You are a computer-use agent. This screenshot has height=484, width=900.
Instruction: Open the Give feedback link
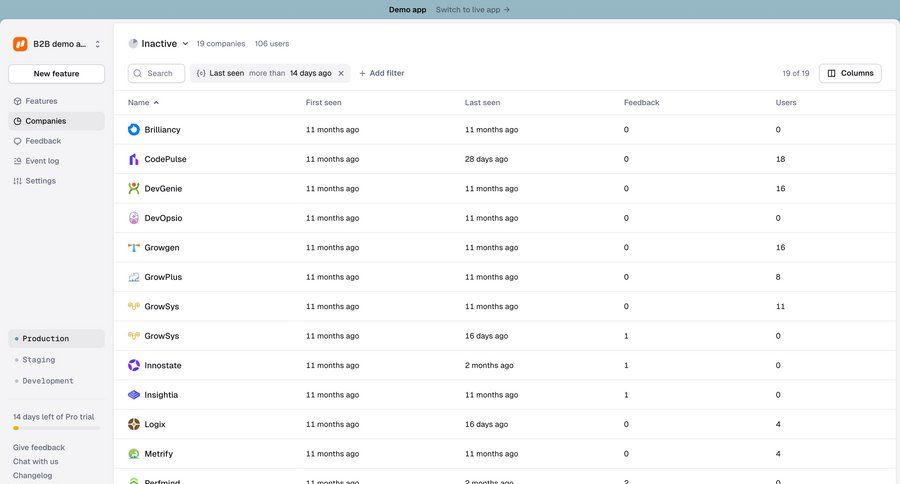[38, 447]
